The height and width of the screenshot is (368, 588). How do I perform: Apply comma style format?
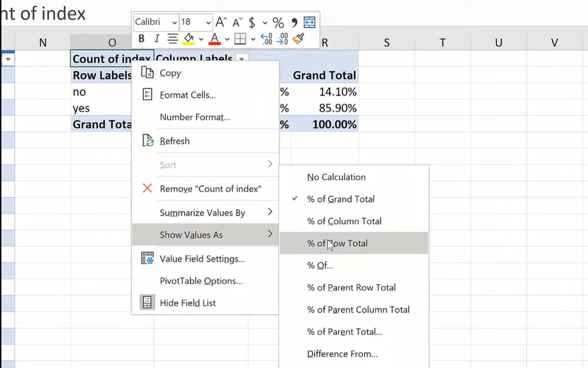click(x=295, y=22)
